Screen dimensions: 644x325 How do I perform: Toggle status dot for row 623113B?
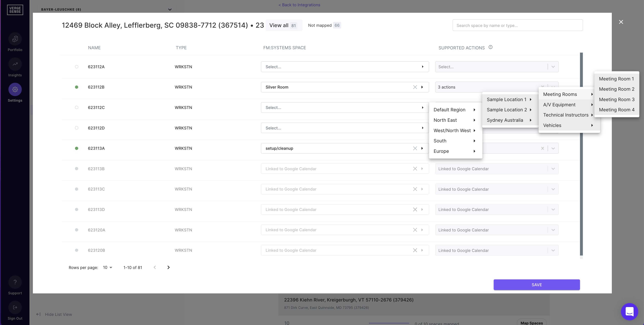click(77, 169)
